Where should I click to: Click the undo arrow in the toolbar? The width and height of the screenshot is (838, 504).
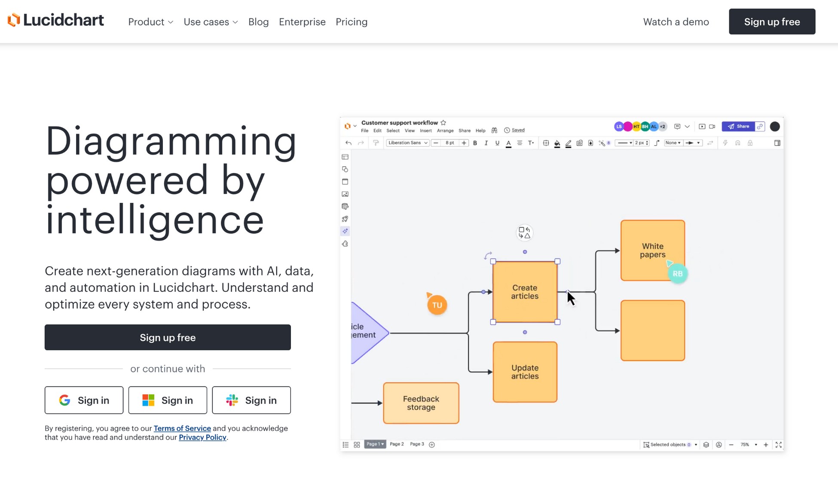click(348, 143)
